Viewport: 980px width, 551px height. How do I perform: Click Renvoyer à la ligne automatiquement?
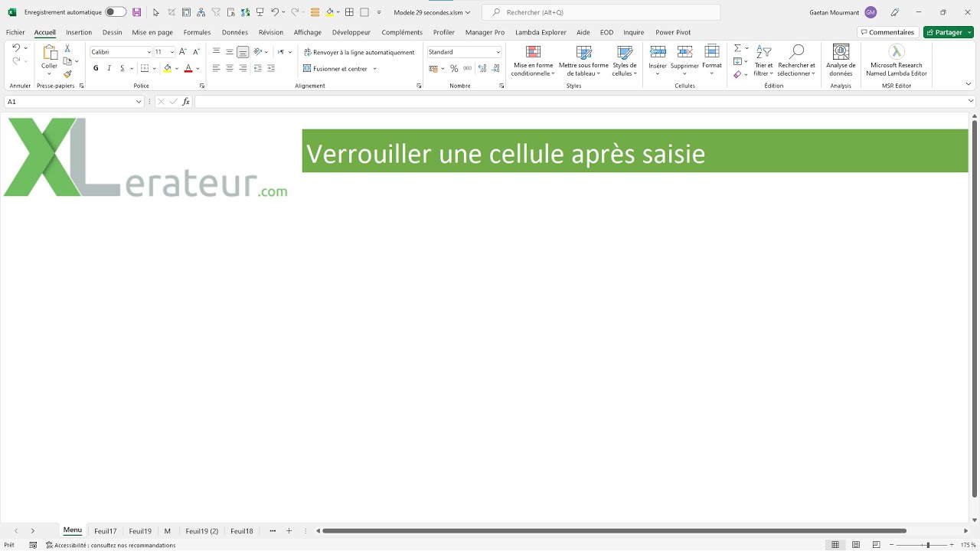pyautogui.click(x=359, y=52)
